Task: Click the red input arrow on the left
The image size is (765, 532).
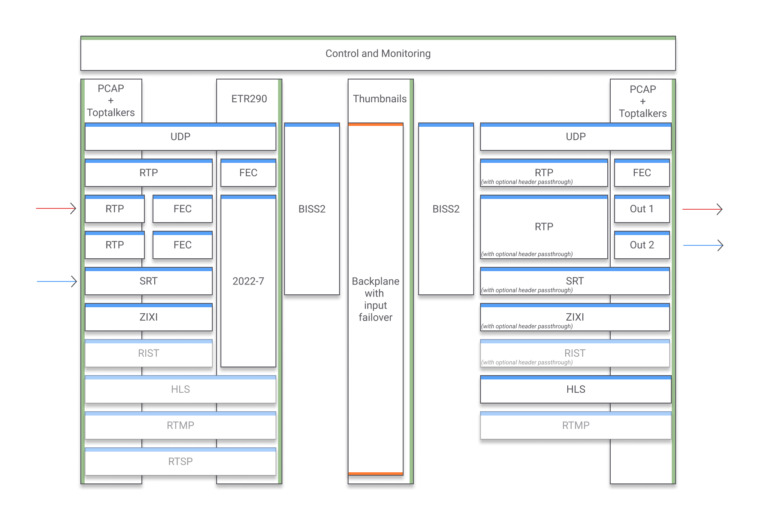Action: click(56, 208)
